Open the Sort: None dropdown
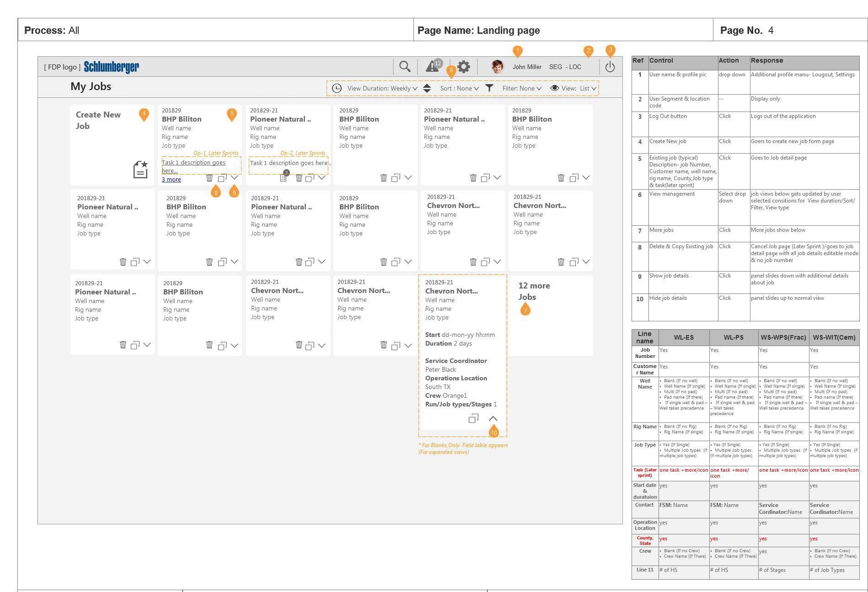Image resolution: width=868 pixels, height=592 pixels. point(459,88)
